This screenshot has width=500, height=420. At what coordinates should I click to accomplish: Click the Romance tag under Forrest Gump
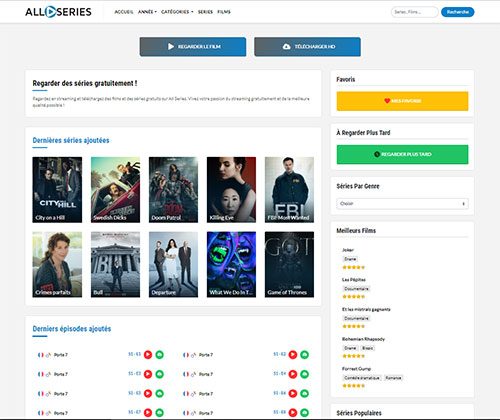(393, 378)
